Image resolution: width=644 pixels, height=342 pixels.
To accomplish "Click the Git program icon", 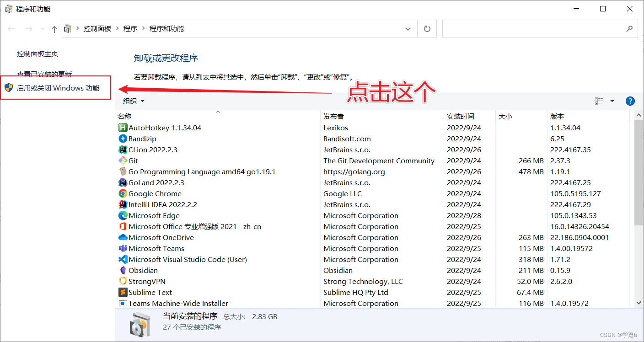I will 123,161.
